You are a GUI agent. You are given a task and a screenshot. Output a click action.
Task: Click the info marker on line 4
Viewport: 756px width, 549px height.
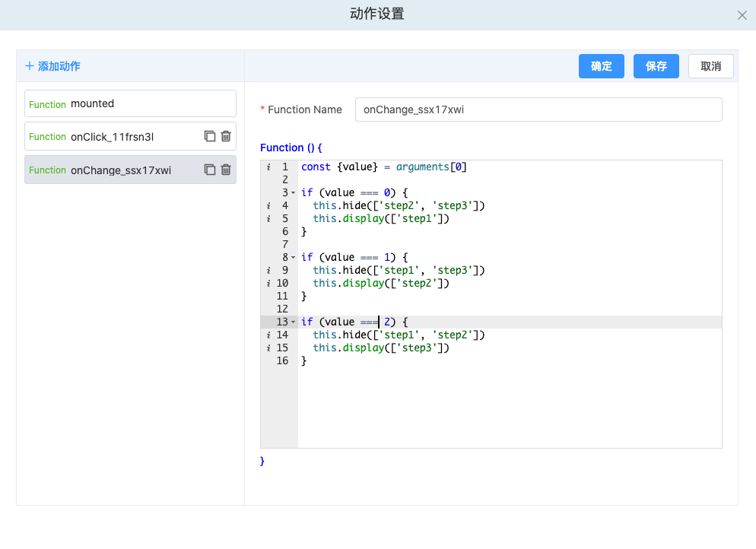tap(268, 206)
